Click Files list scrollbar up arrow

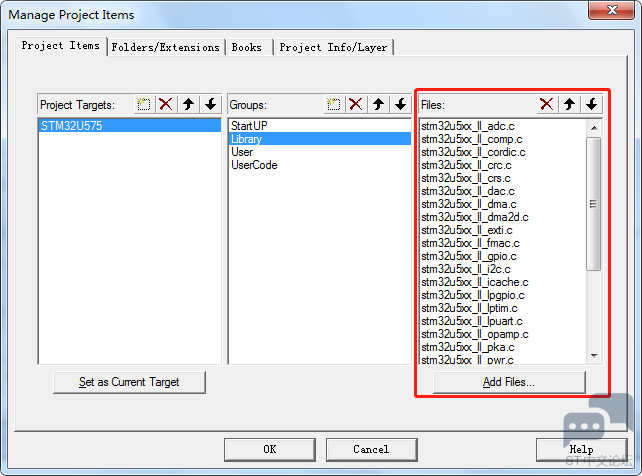tap(594, 128)
